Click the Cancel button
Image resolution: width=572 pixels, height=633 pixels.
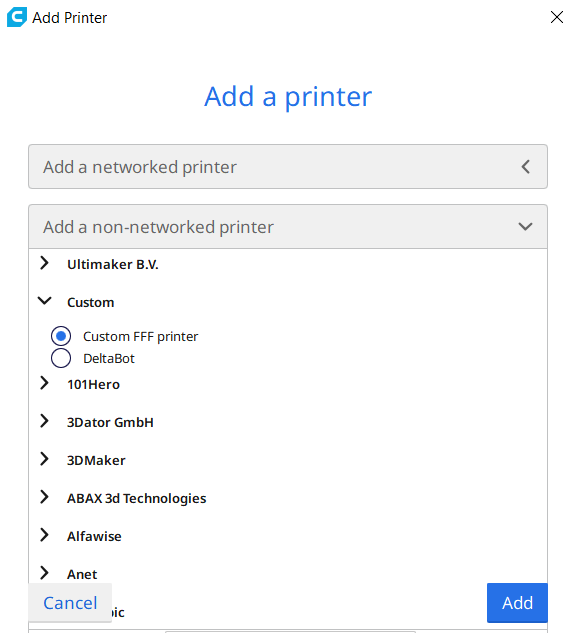click(x=70, y=603)
